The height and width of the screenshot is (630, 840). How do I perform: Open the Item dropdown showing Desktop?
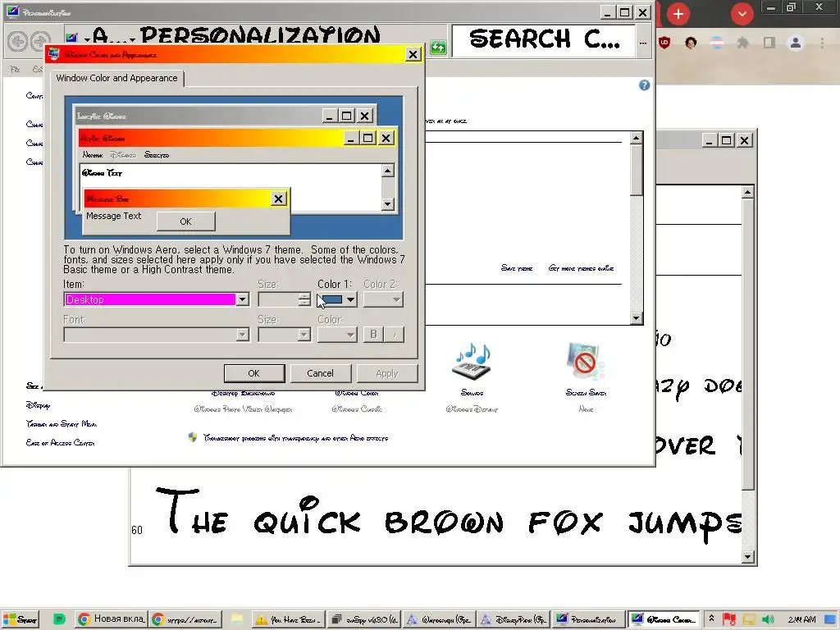[157, 299]
